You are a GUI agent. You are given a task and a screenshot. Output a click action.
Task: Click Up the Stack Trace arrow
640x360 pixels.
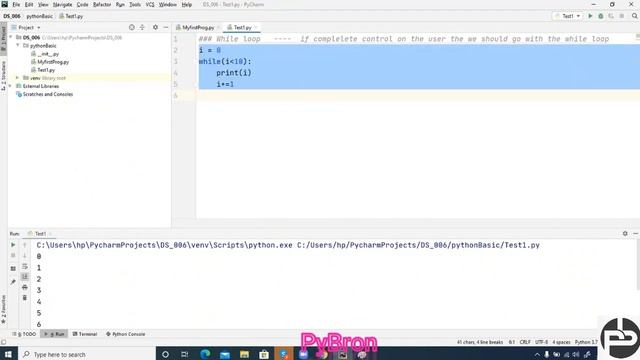pos(25,245)
